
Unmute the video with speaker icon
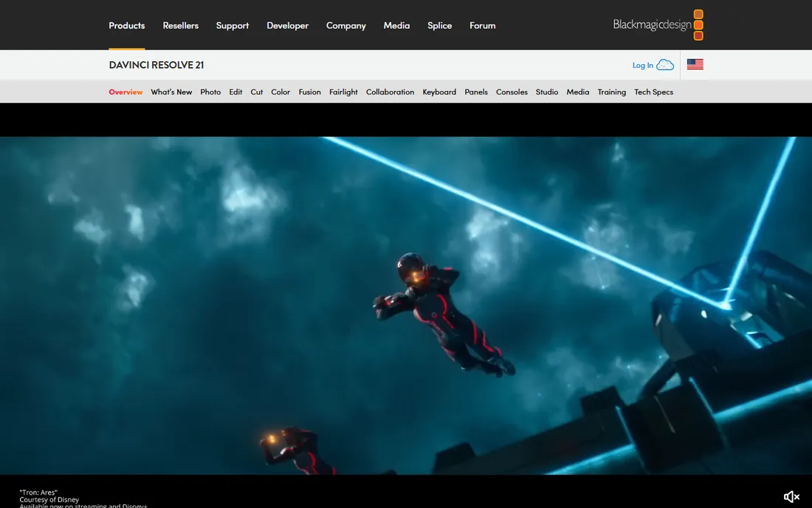(x=791, y=497)
